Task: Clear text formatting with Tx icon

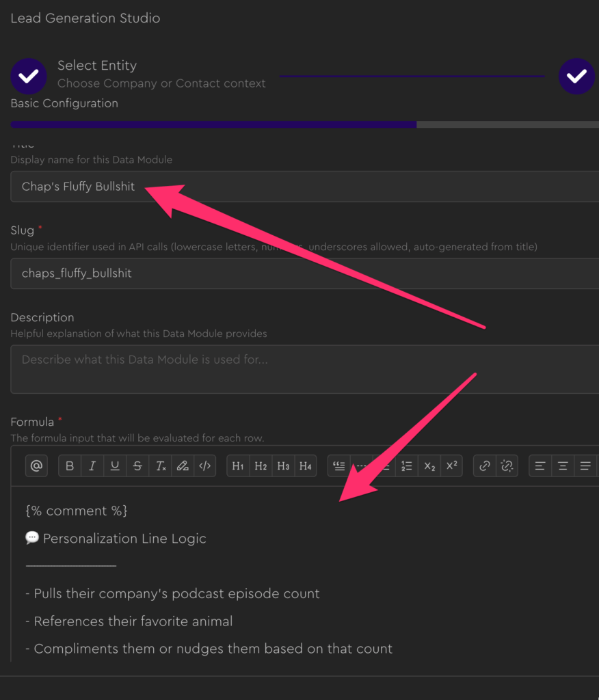Action: [x=160, y=466]
